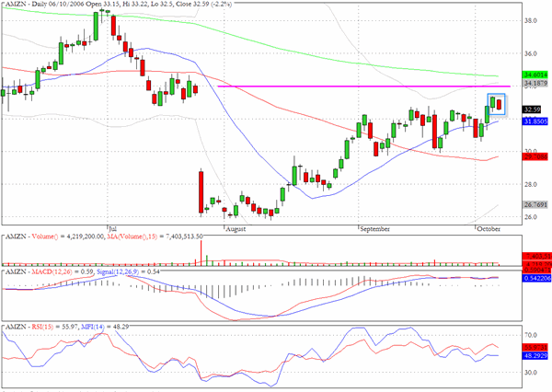Click the red 29.7086 moving average label
Viewport: 552px width, 392px height.
click(x=535, y=156)
